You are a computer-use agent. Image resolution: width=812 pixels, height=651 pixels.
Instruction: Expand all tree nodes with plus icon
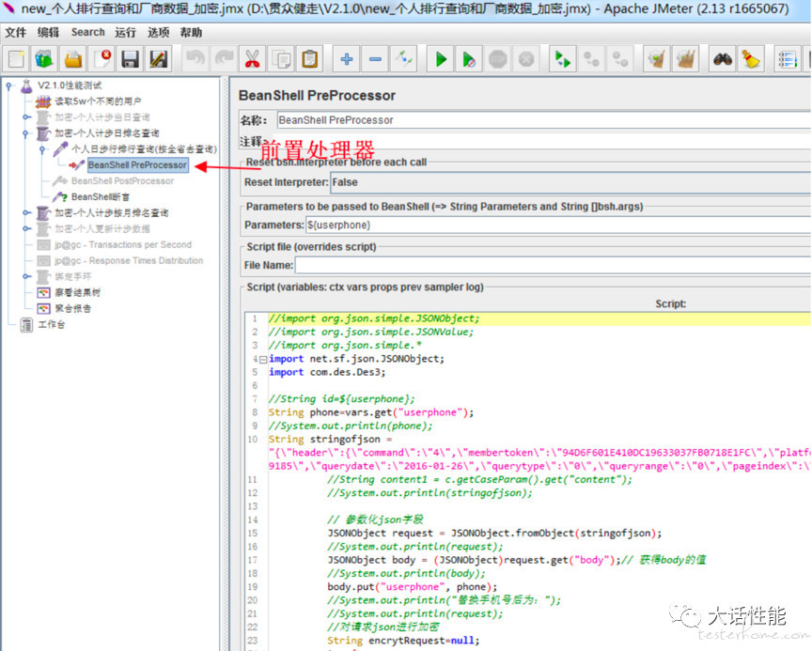347,59
